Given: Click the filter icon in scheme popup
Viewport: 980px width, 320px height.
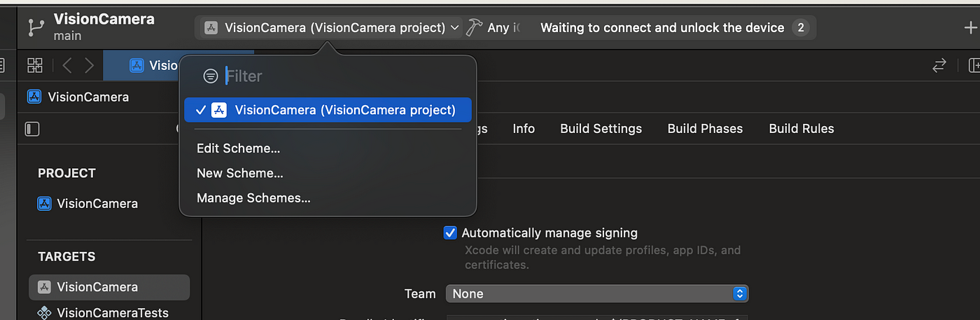Looking at the screenshot, I should pos(211,76).
